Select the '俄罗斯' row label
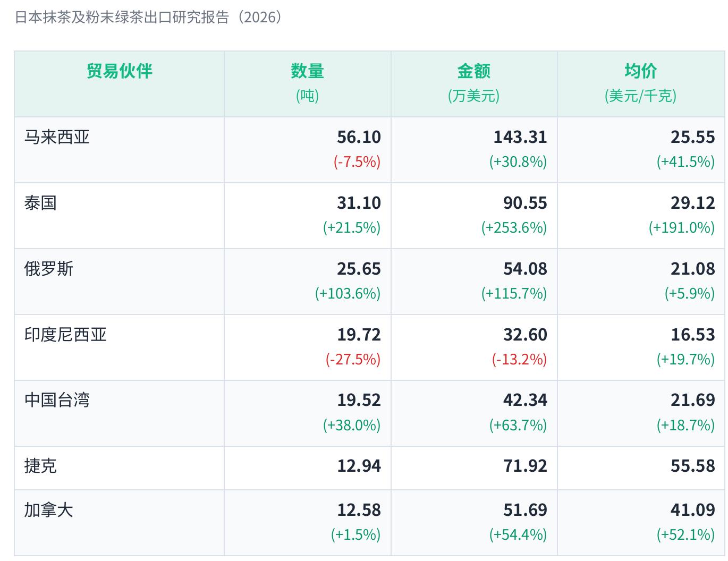728x561 pixels. click(49, 269)
